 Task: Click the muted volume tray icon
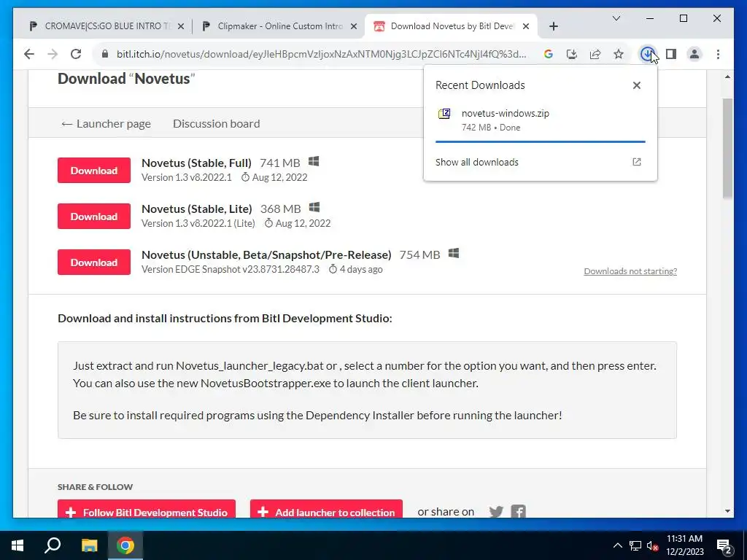[653, 545]
